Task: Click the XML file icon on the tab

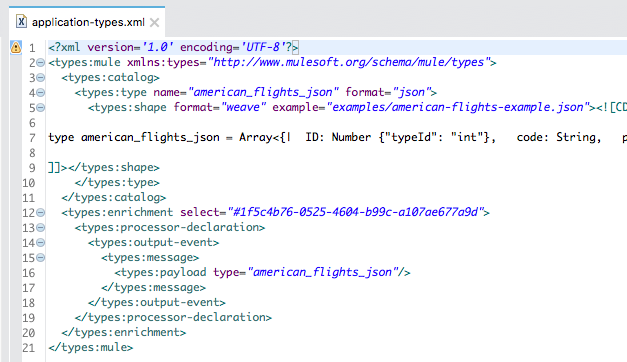Action: point(21,21)
